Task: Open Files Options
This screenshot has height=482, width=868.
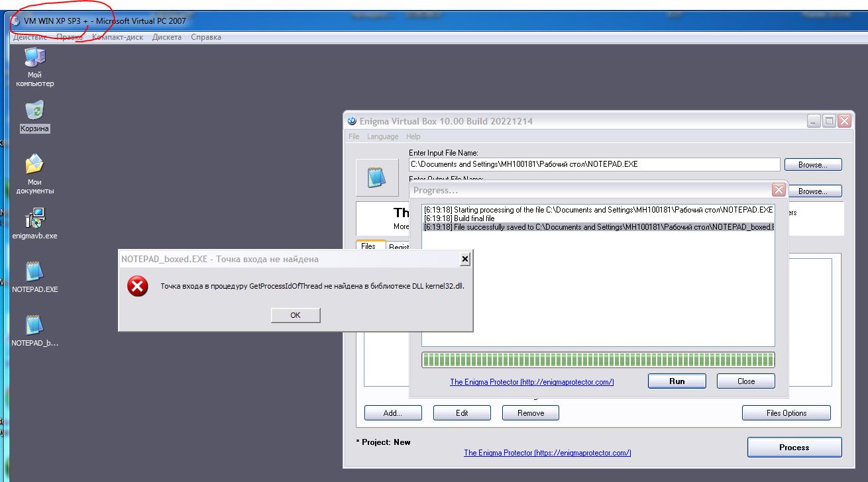Action: point(787,413)
